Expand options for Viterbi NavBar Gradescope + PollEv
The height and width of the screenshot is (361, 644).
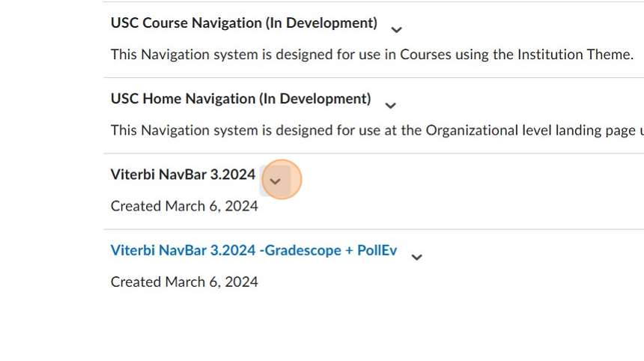click(x=417, y=257)
